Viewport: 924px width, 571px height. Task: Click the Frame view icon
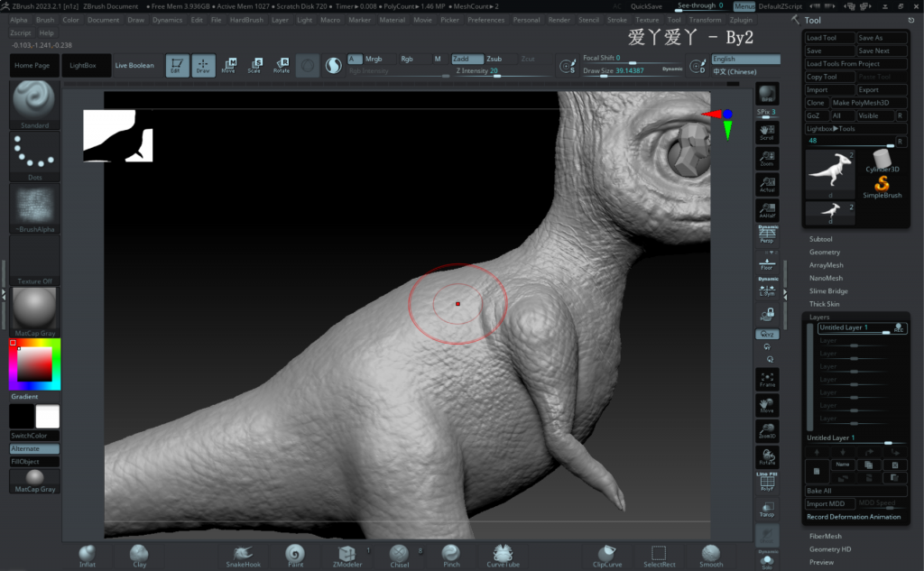click(767, 379)
